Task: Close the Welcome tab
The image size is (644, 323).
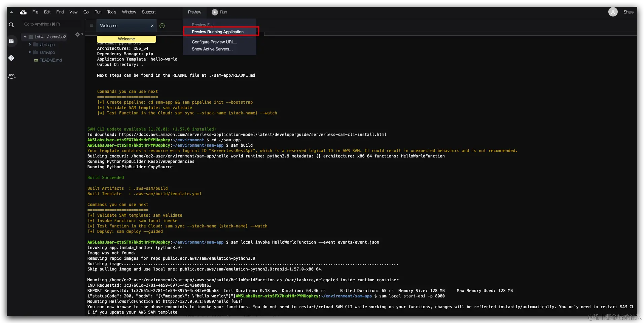Action: tap(152, 26)
